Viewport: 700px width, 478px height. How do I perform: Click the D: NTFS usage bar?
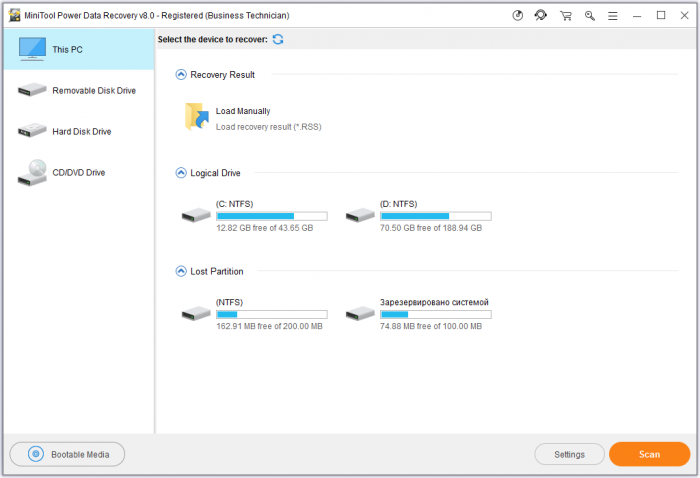click(436, 216)
